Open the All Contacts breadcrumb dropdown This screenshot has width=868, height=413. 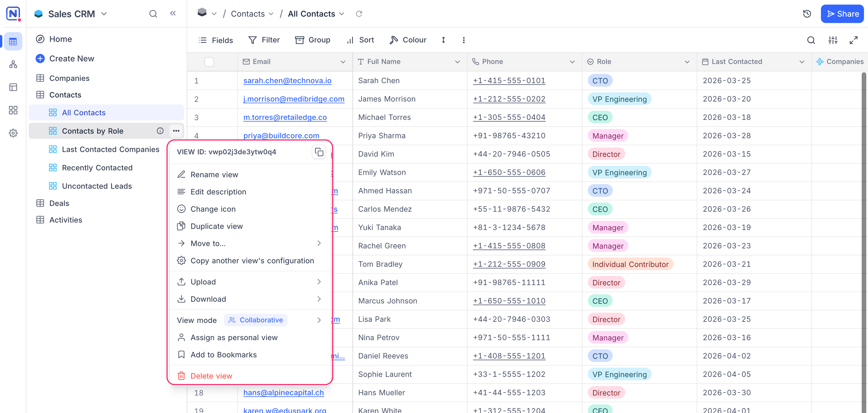(x=342, y=14)
